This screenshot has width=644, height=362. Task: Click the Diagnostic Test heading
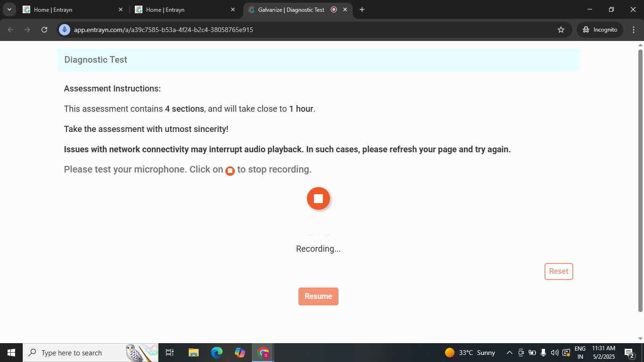point(96,60)
